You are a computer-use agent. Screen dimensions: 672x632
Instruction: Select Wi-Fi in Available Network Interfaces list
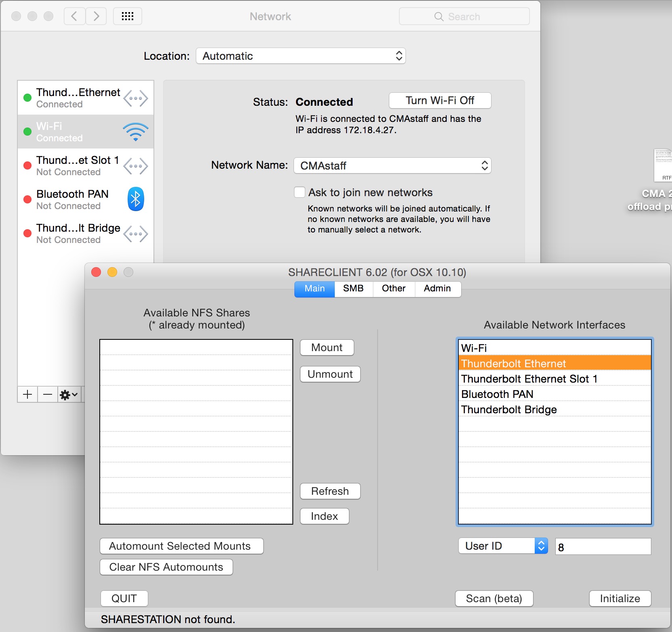[x=555, y=348]
